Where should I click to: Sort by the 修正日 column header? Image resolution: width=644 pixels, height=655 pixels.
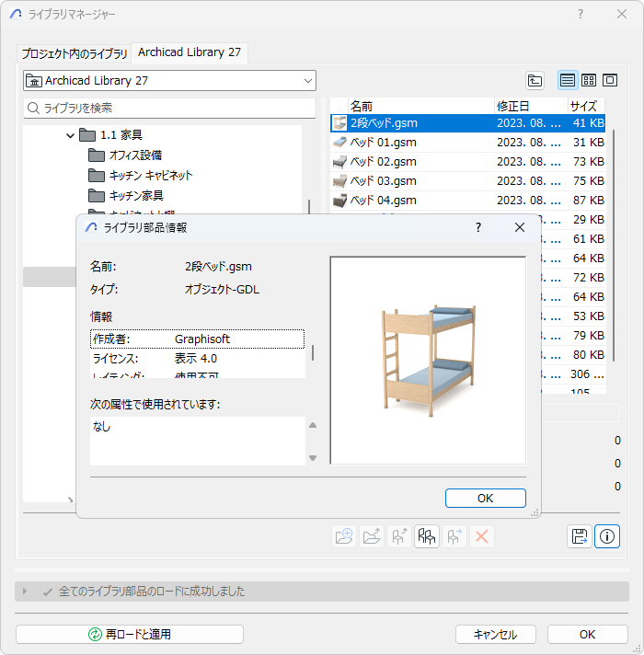click(x=531, y=106)
